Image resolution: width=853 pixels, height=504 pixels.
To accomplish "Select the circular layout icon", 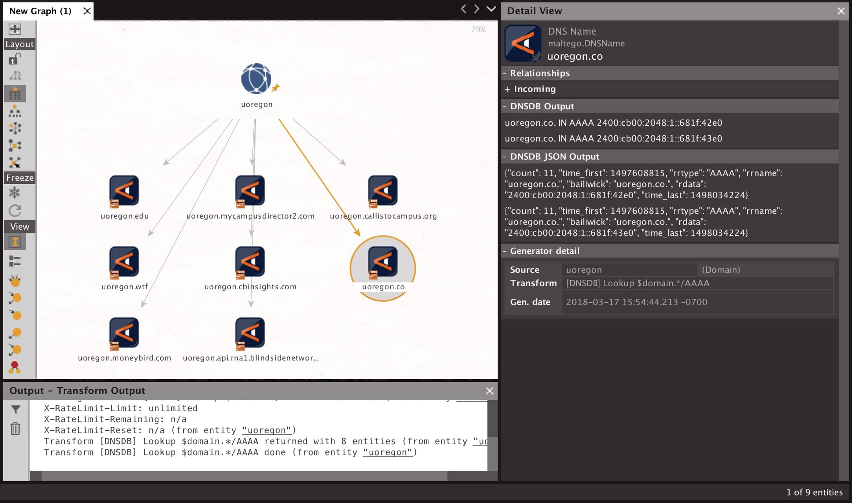I will [x=15, y=128].
